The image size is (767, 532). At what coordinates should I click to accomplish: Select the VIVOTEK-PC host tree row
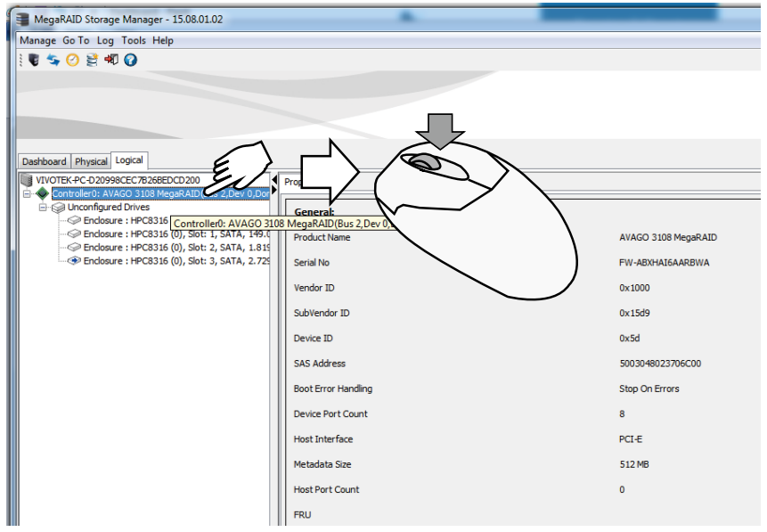click(118, 180)
